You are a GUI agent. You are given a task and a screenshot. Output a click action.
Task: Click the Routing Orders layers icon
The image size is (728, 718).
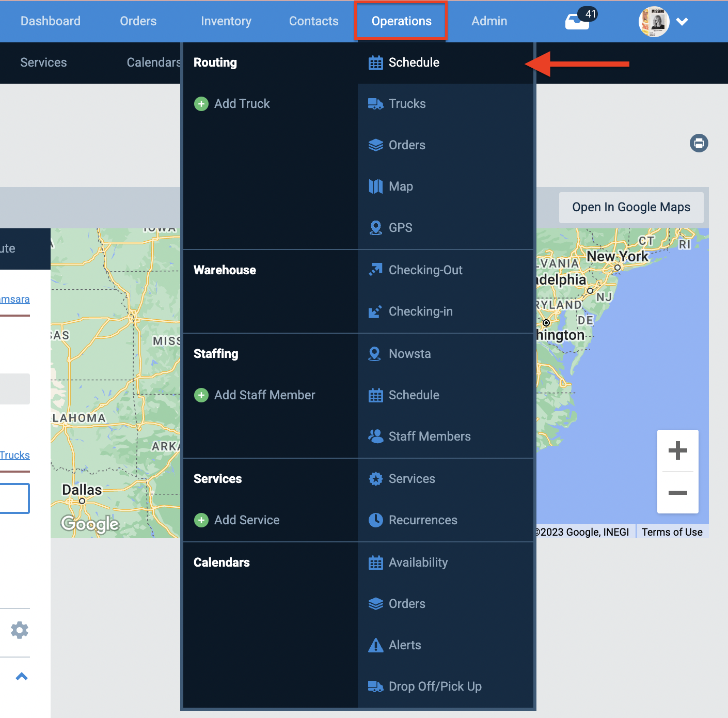(x=376, y=145)
